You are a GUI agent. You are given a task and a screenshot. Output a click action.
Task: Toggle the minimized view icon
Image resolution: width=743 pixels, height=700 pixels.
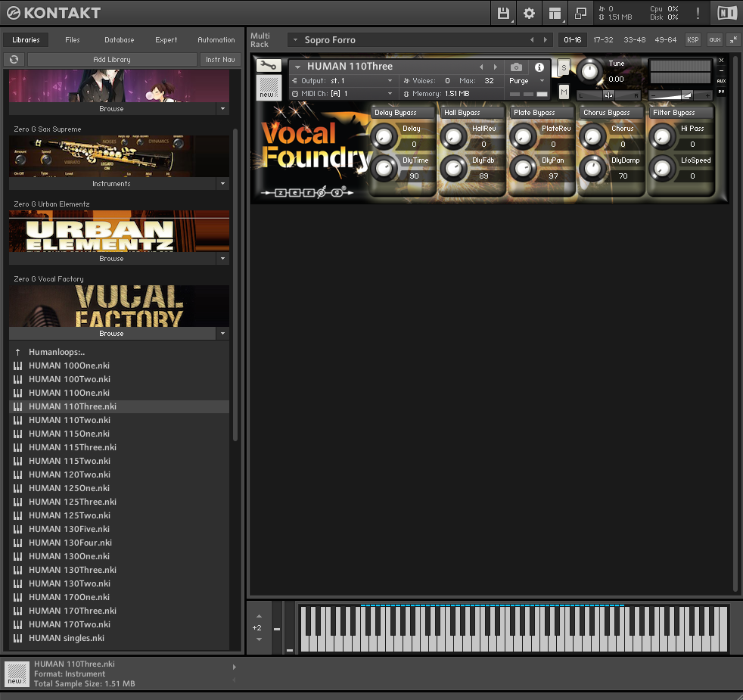coord(580,14)
